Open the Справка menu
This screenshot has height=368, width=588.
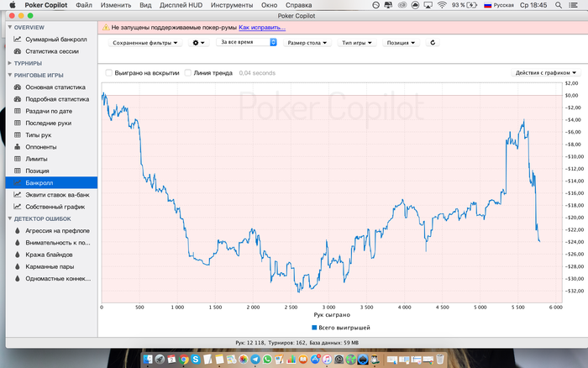tap(298, 5)
